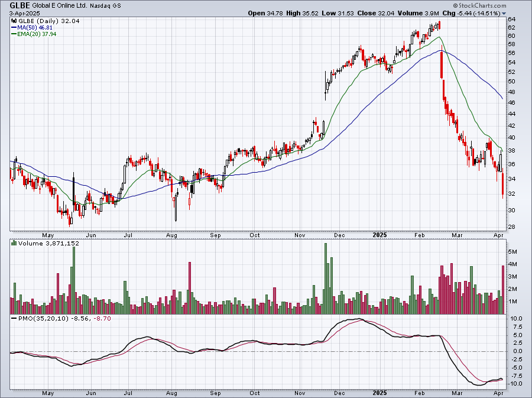Click the volume bars icon next to Volume label
The height and width of the screenshot is (398, 532).
14,243
